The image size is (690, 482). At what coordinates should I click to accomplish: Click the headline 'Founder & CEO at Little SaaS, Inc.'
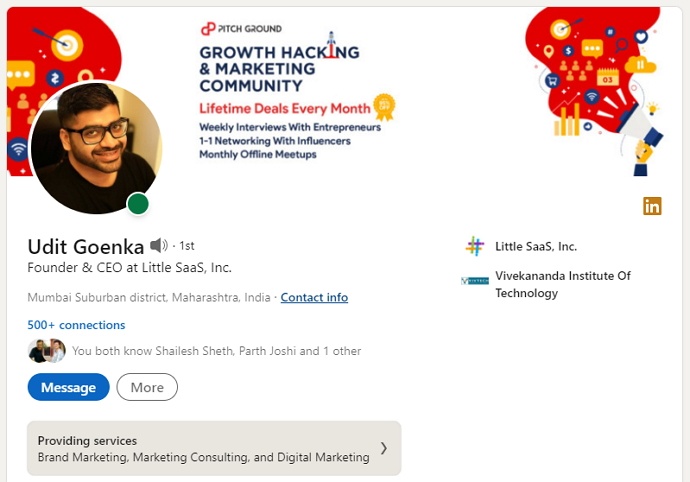[x=129, y=268]
